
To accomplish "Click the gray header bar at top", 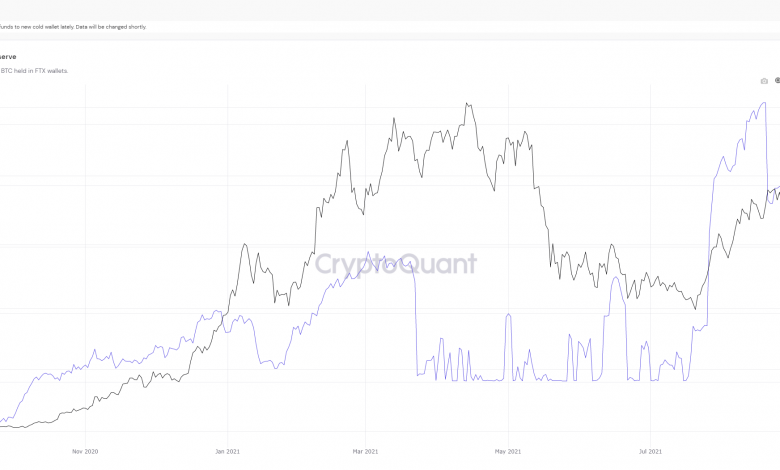I will point(390,8).
